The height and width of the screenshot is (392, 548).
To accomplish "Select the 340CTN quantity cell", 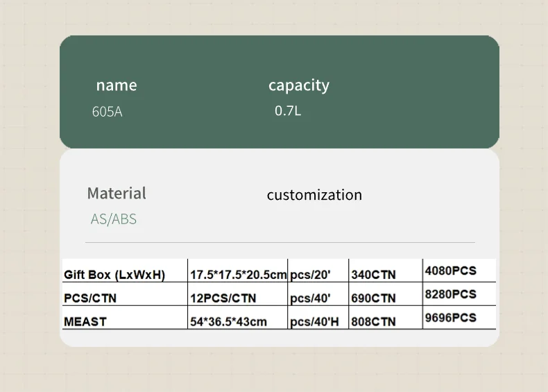I will pos(374,275).
